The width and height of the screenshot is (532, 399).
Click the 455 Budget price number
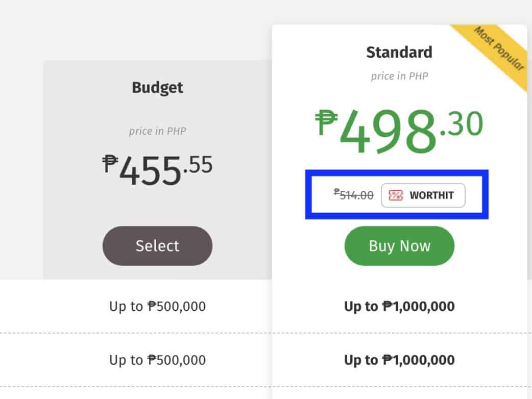coord(150,170)
